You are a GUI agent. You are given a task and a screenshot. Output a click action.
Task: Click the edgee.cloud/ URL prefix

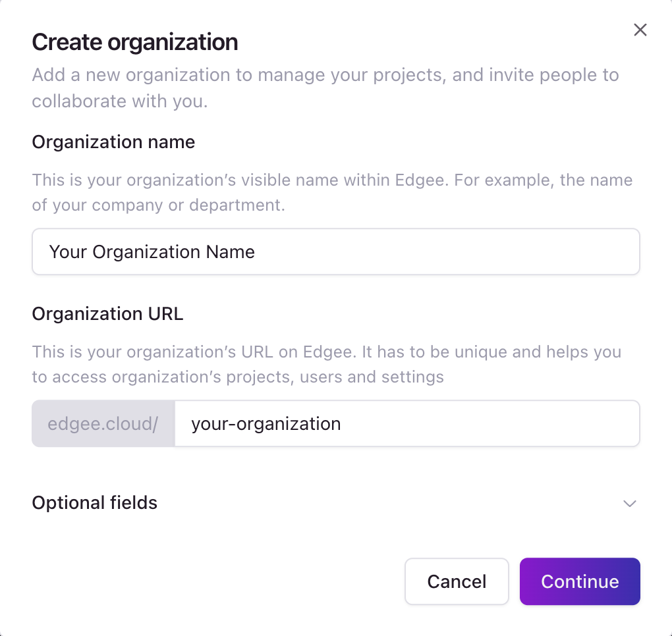coord(103,423)
